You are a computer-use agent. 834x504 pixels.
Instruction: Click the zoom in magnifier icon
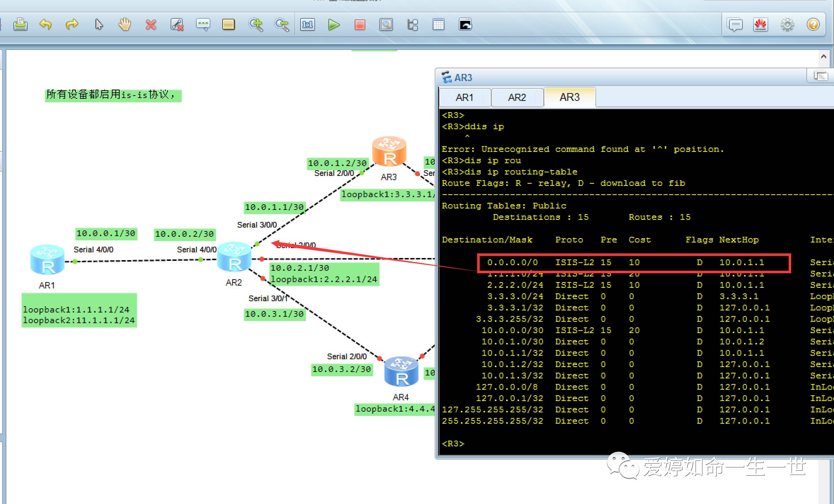point(256,24)
